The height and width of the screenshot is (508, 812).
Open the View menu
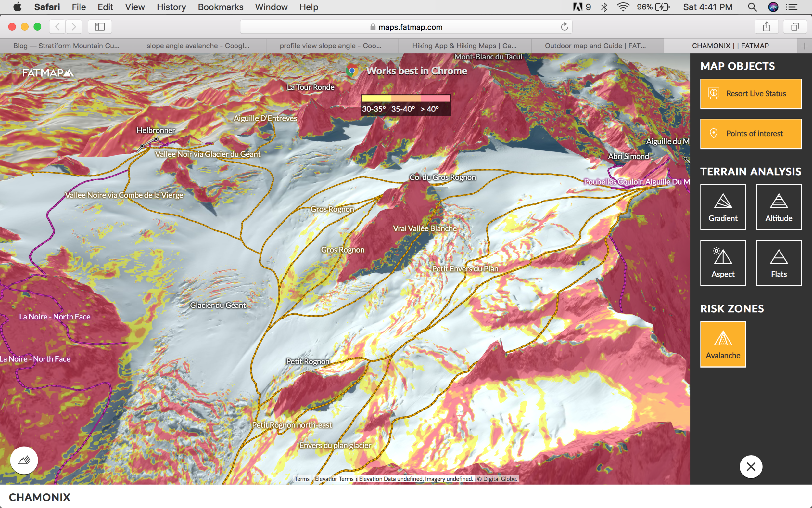135,7
